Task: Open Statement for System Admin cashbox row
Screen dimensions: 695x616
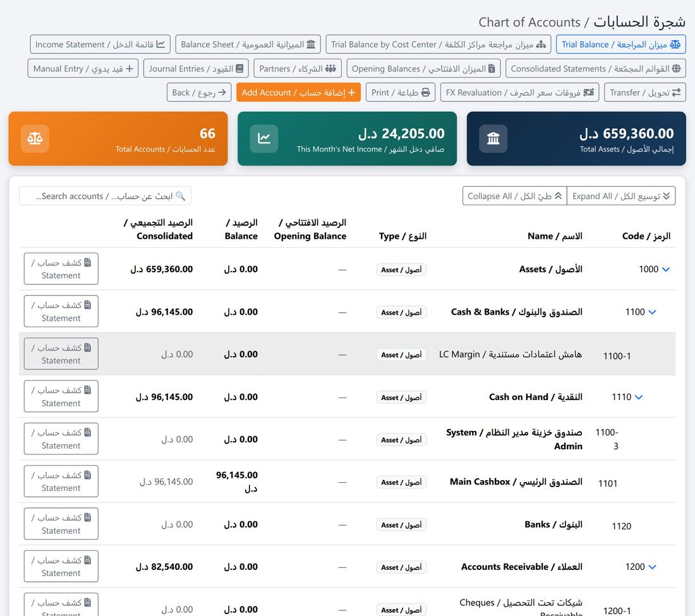Action: [61, 438]
